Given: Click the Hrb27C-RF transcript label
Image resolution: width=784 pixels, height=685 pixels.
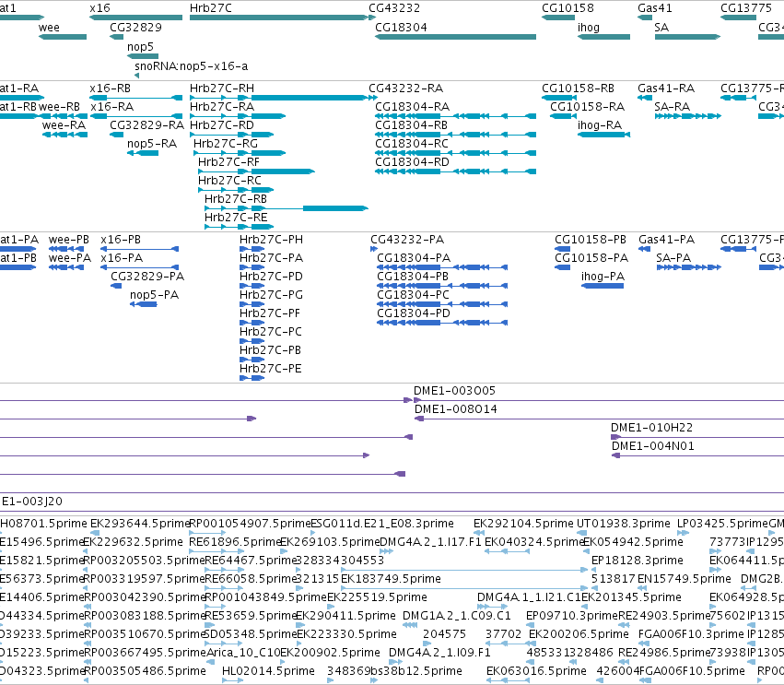Looking at the screenshot, I should click(229, 162).
